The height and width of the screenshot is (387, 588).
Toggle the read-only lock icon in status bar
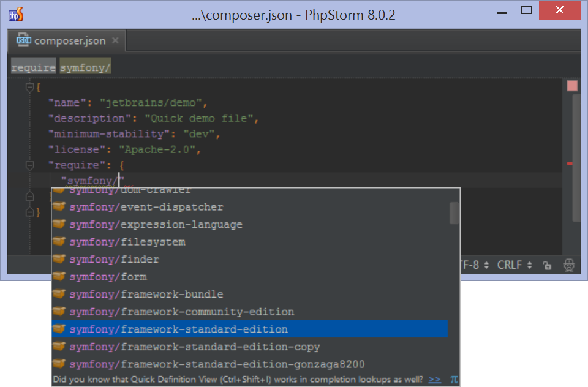[x=547, y=266]
